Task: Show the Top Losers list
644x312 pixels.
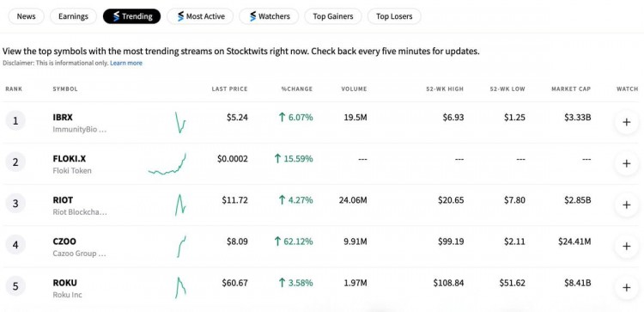Action: click(x=394, y=16)
